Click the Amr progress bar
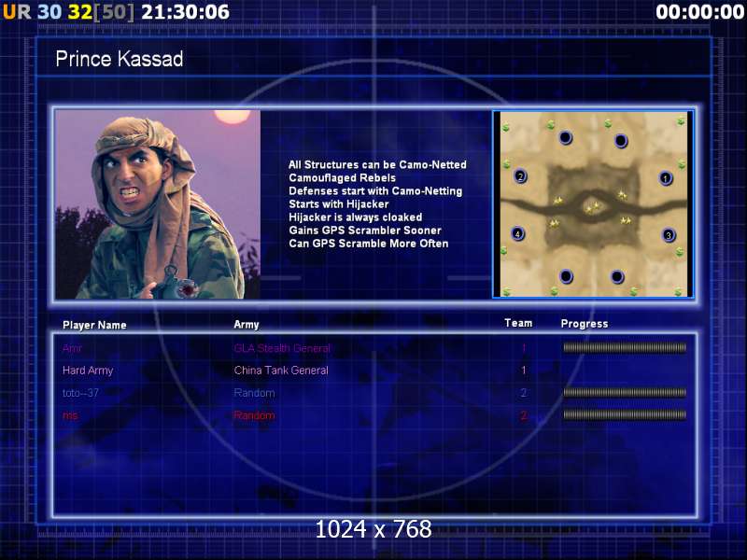This screenshot has height=560, width=747. 625,347
